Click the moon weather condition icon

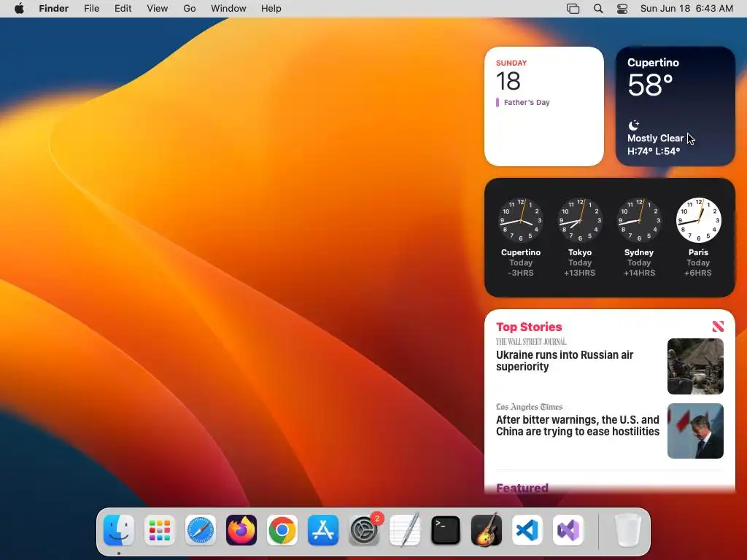(634, 125)
